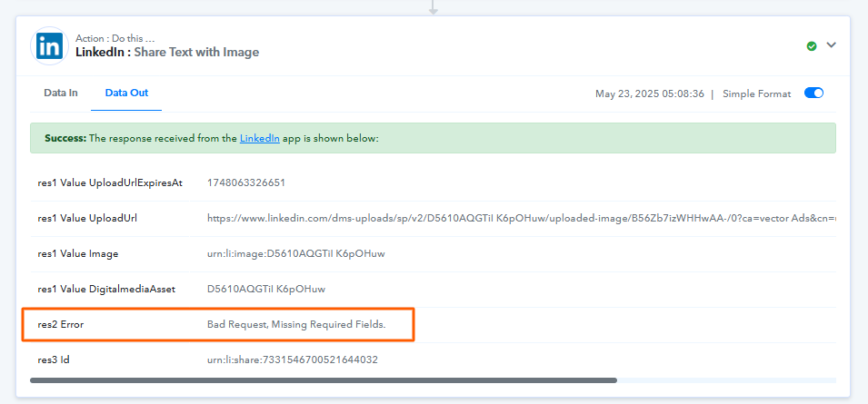This screenshot has height=404, width=868.
Task: Click the res3 Id share URN value
Action: click(293, 360)
